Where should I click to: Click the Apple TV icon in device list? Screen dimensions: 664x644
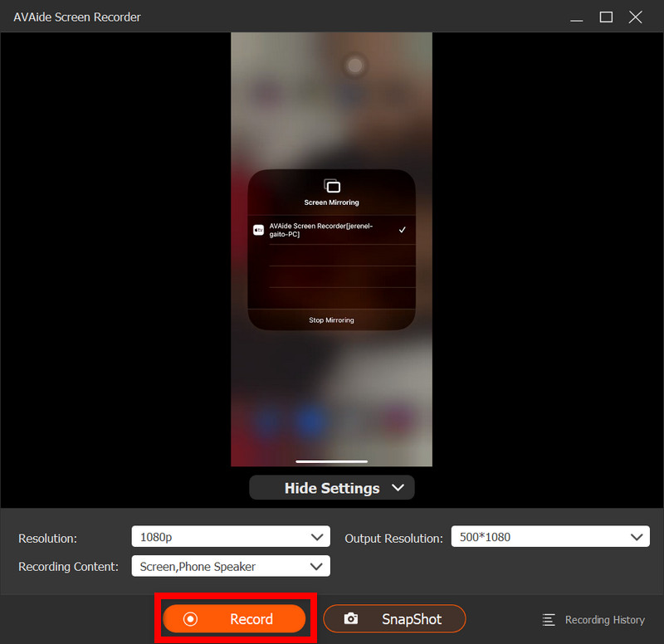pyautogui.click(x=258, y=230)
